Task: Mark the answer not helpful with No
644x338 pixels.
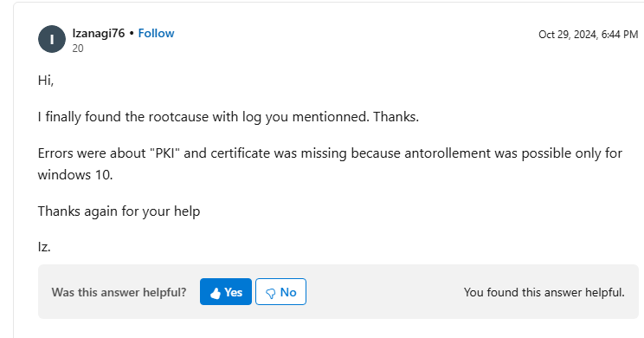Action: 281,292
